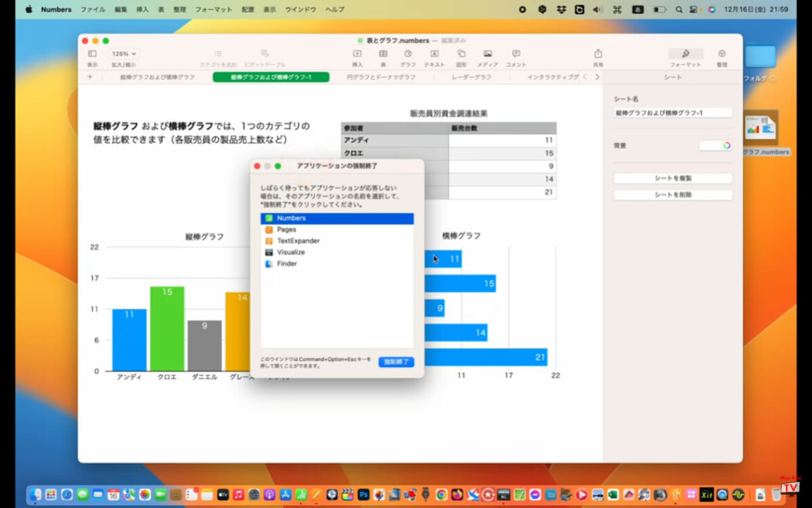This screenshot has height=508, width=812.
Task: Click the 参加者 column header
Action: 394,128
